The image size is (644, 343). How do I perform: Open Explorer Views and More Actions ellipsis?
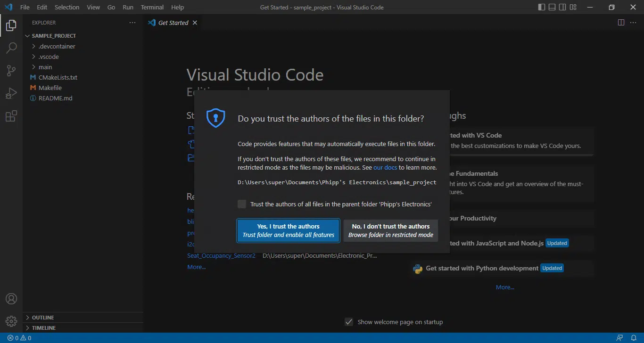(x=132, y=23)
